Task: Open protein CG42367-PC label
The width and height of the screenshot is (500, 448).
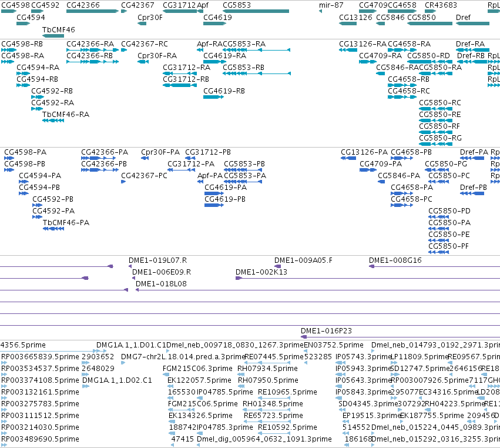Action: 144,176
